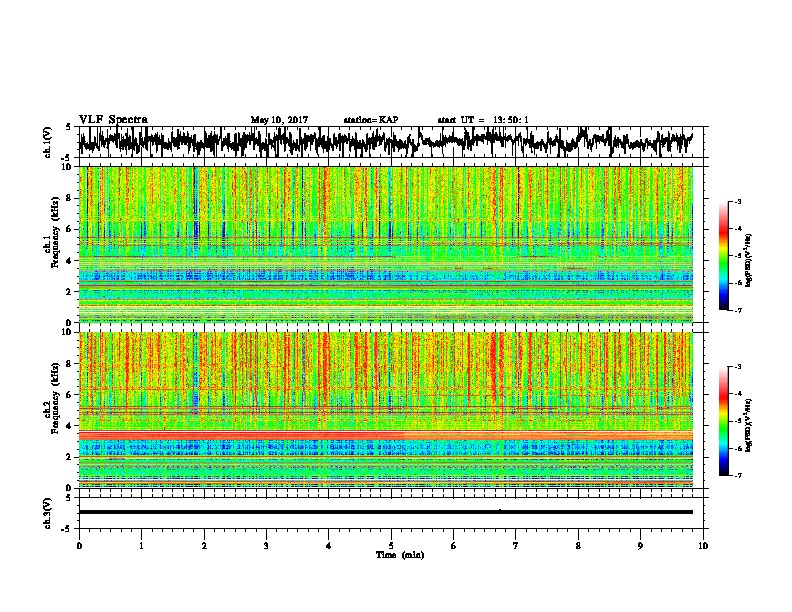The height and width of the screenshot is (612, 792).
Task: Click the ch.2 "Frequency (kHz)" axis label
Action: coord(55,398)
